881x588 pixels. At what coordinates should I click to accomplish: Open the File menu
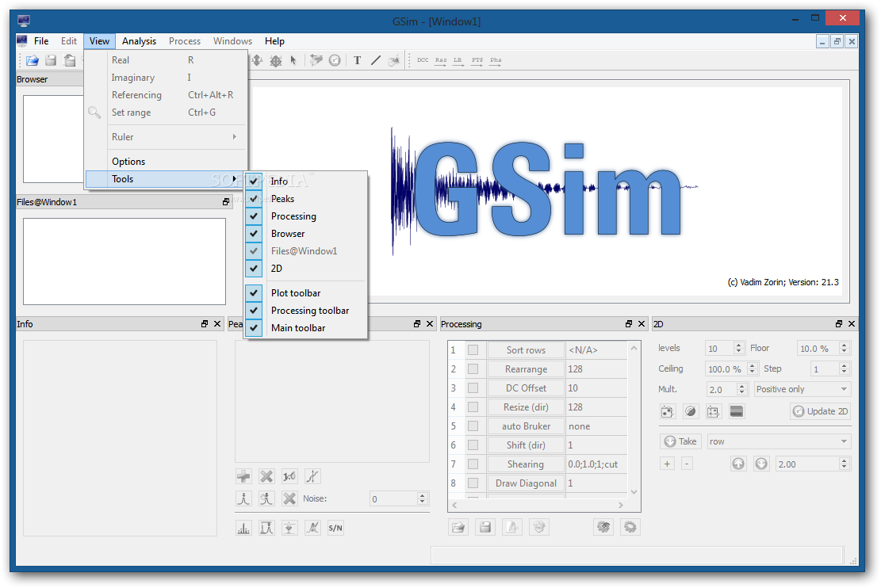tap(41, 41)
